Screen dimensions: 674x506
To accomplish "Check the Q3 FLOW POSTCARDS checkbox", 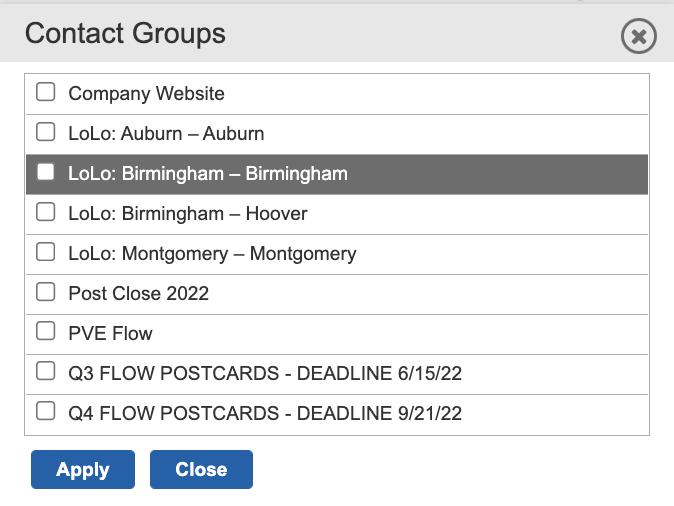I will (x=46, y=371).
